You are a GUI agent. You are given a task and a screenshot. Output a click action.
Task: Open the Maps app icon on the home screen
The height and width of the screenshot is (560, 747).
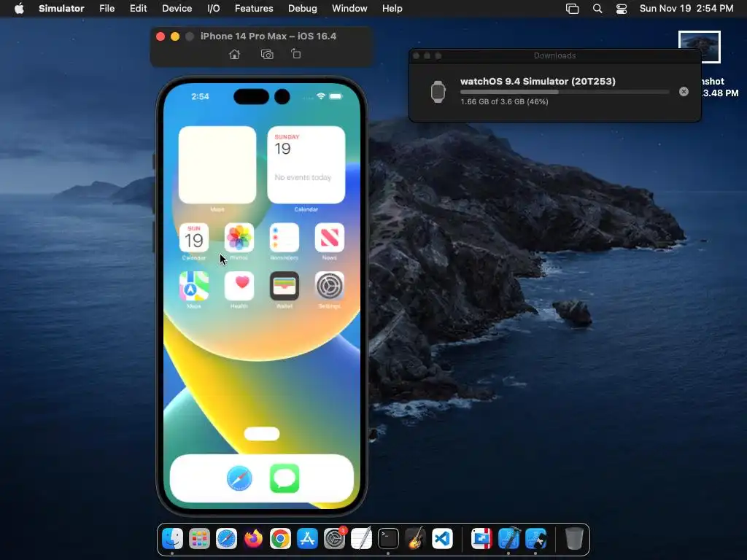click(194, 286)
